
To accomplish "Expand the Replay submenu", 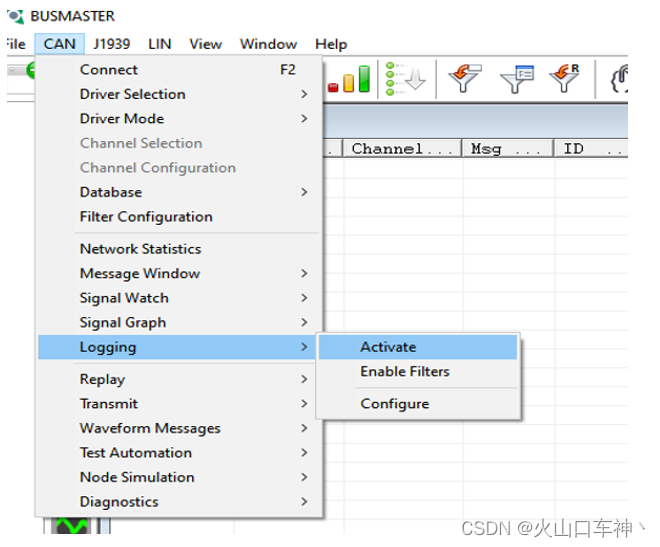I will pos(179,379).
